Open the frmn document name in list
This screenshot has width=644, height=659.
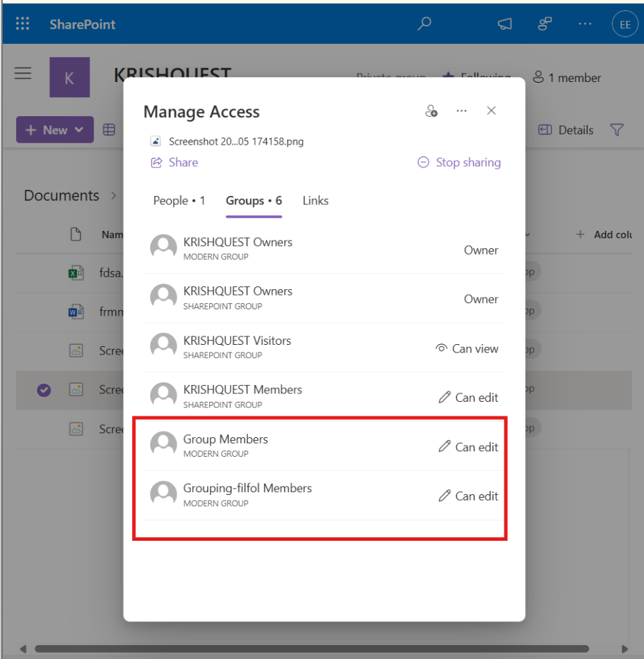[111, 312]
